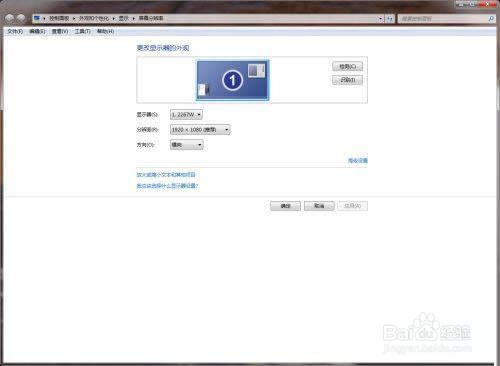Click the 识别(I) identify button
This screenshot has height=366, width=500.
pos(347,80)
